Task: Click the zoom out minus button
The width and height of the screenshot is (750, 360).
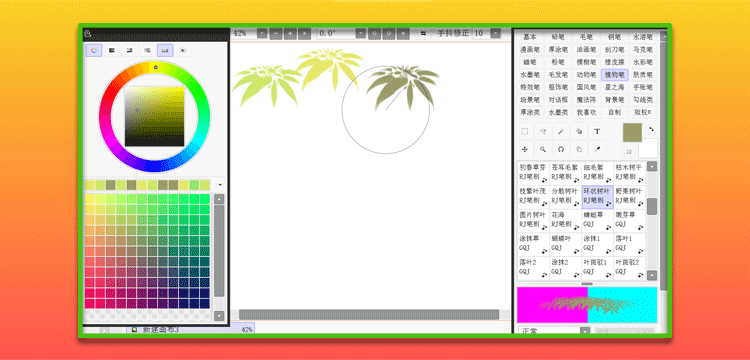Action: click(x=275, y=33)
